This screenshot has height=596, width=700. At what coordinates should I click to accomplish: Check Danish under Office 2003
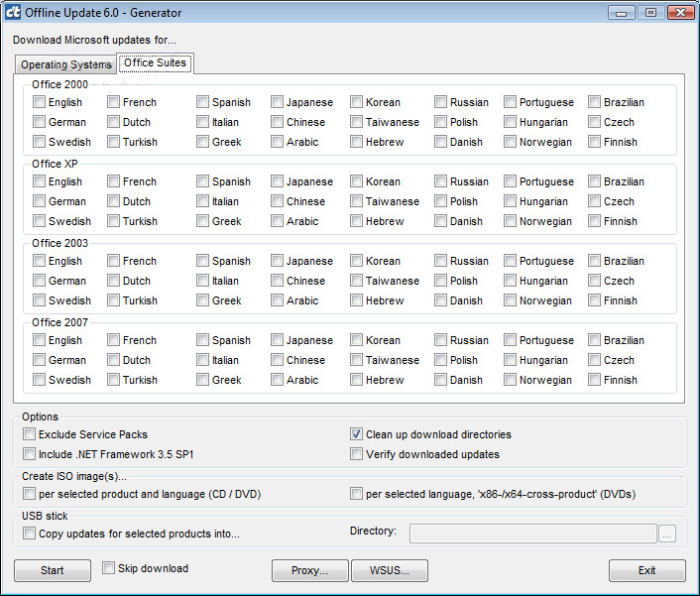(440, 300)
